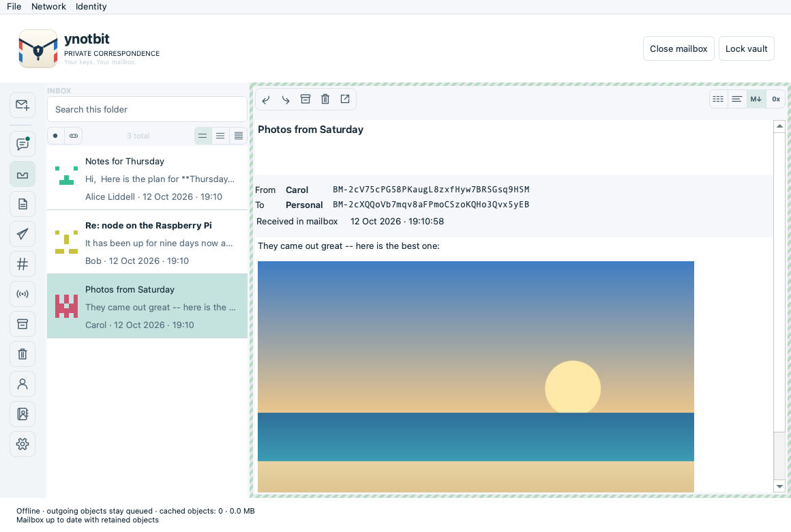Screen dimensions: 791x532
Task: Click 'Bob · 12 Oct 2026 · 19:10'
Action: [x=136, y=261]
